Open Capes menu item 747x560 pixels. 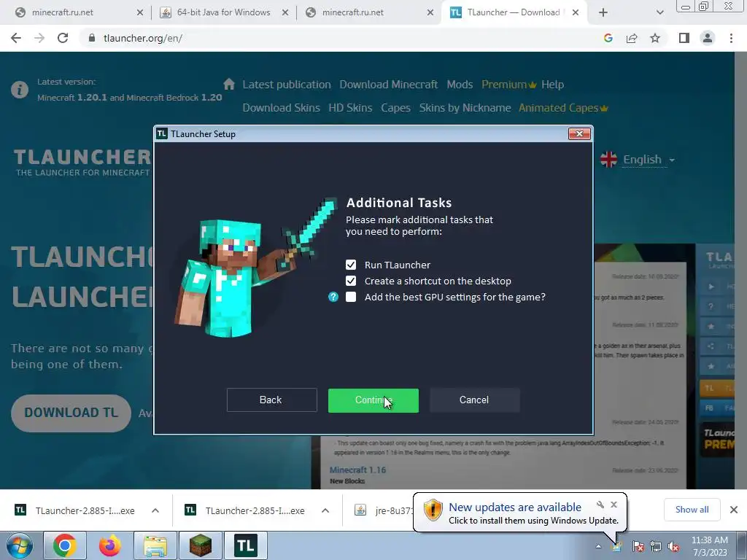pos(395,108)
